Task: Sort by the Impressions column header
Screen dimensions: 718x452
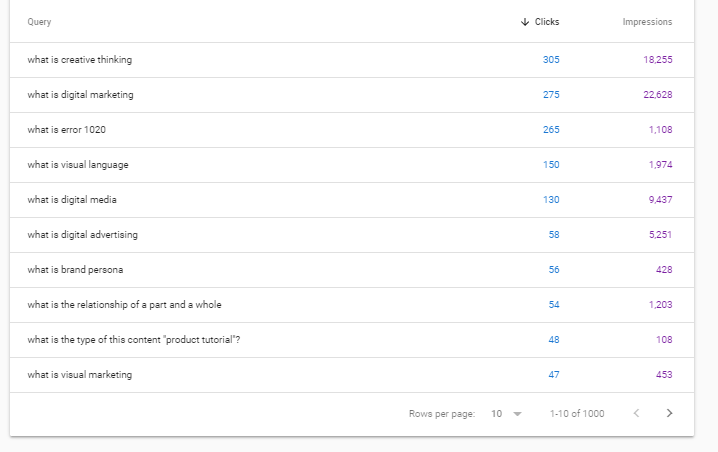Action: click(647, 22)
